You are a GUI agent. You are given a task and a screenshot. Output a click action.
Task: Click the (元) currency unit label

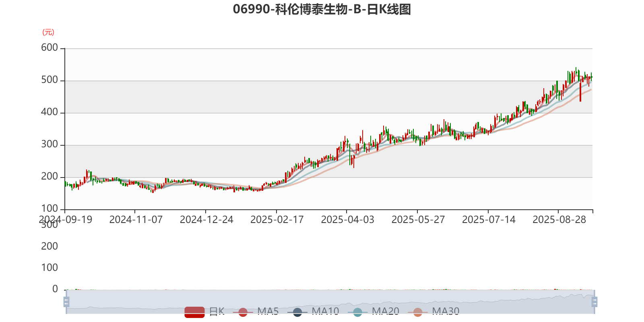[x=48, y=32]
